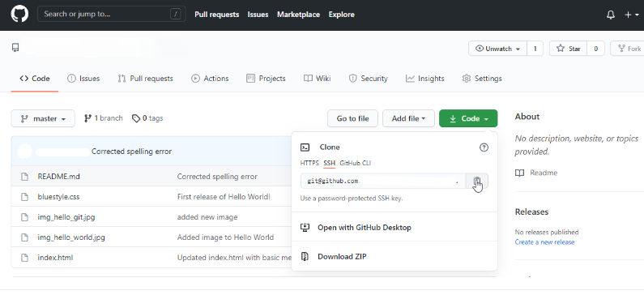The image size is (644, 295).
Task: Click the index.html file icon
Action: pos(24,258)
